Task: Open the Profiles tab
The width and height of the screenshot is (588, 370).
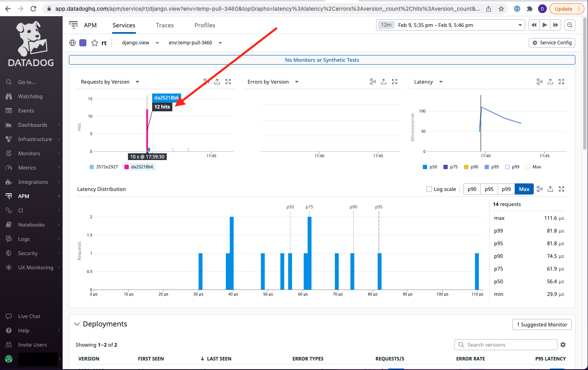Action: [x=204, y=25]
